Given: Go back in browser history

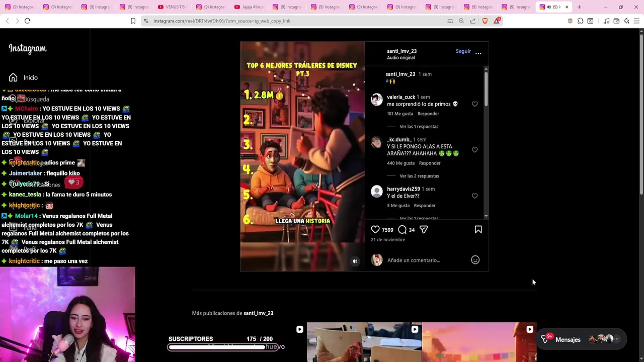Looking at the screenshot, I should tap(7, 21).
